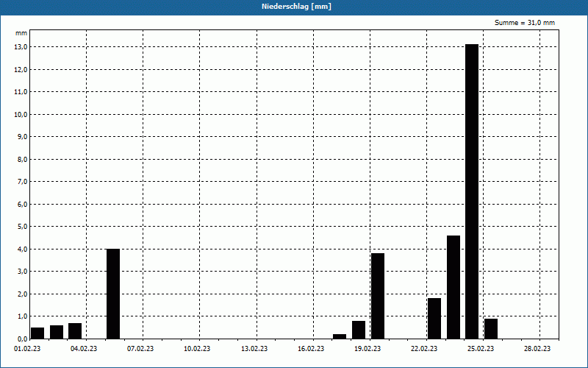The width and height of the screenshot is (588, 368).
Task: Click the 1,8 mm bar at 22.02.23
Action: [434, 319]
